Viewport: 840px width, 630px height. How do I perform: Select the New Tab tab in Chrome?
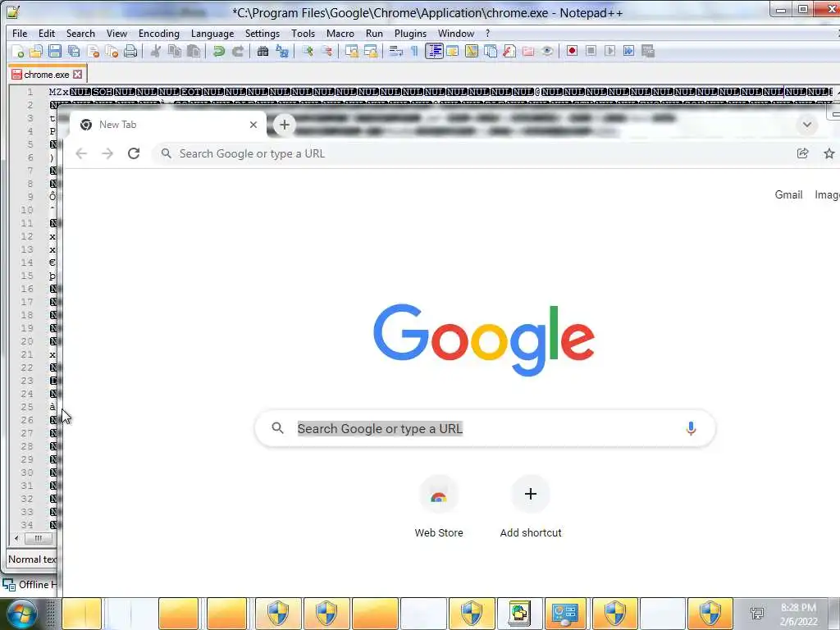tap(169, 125)
